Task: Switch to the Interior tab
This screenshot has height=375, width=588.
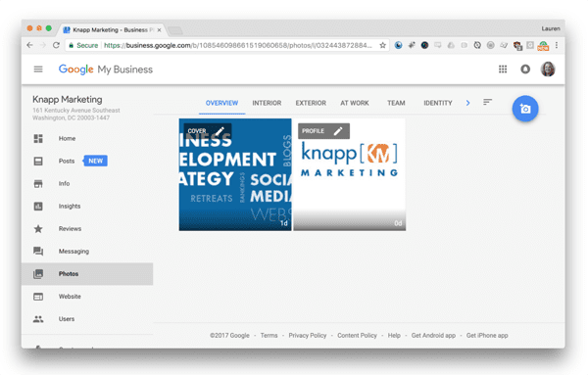Action: 267,103
